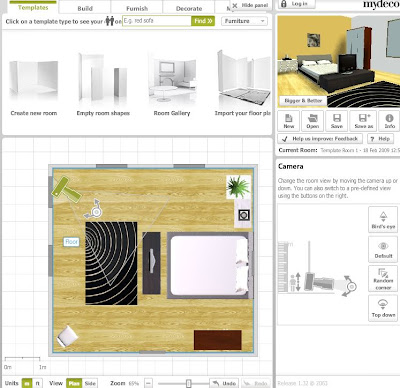Screen dimensions: 400x388
Task: Set units to feet
Action: click(x=37, y=383)
